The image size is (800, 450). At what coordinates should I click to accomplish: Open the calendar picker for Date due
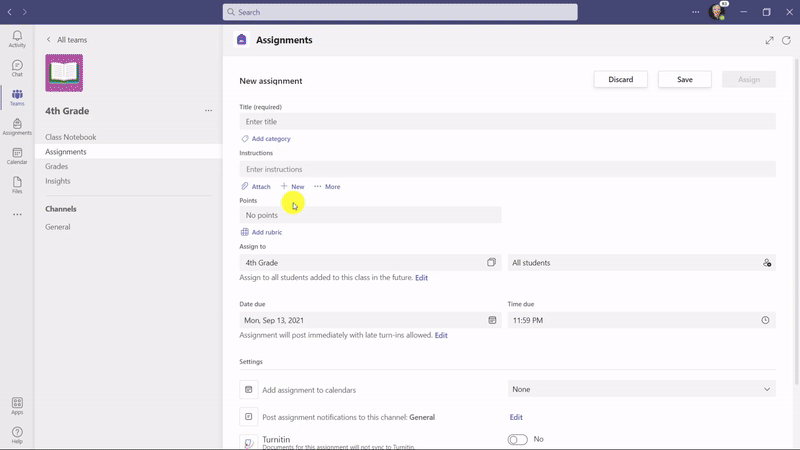(492, 320)
